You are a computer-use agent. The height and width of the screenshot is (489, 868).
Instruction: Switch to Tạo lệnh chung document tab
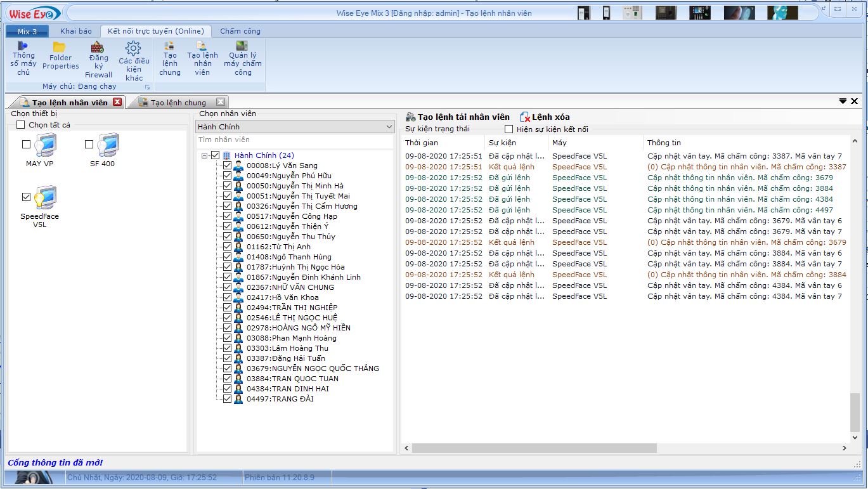178,102
